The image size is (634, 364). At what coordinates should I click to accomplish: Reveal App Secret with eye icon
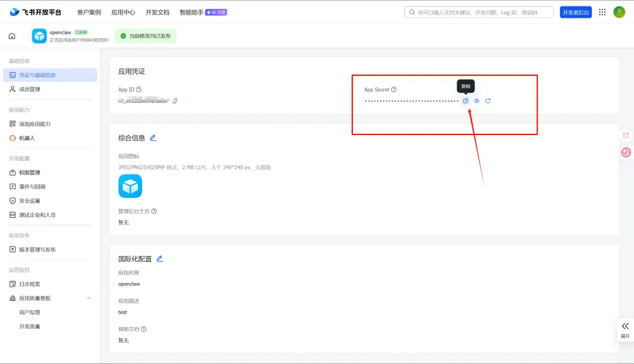(477, 101)
